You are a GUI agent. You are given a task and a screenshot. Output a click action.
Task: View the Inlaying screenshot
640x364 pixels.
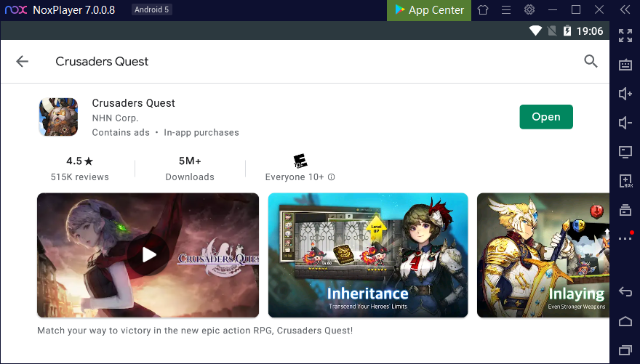[x=543, y=254]
